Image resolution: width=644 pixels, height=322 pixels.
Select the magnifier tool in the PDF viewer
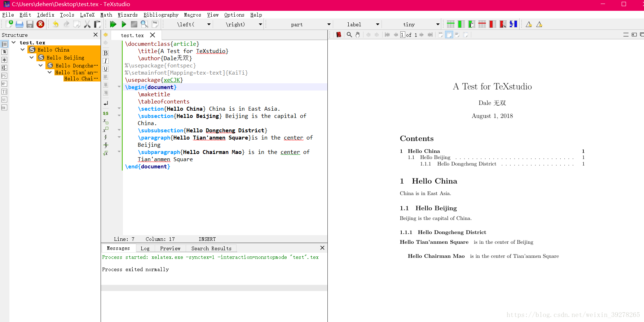(349, 35)
